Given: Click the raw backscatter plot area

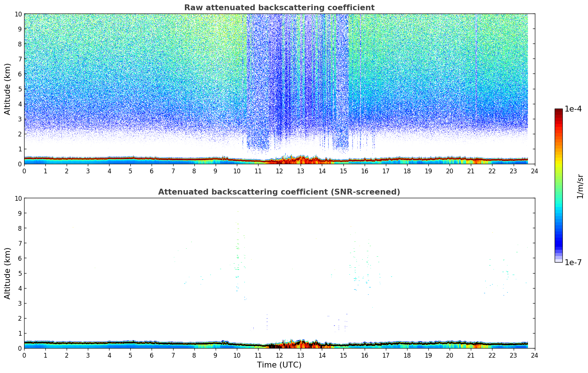Looking at the screenshot, I should tap(279, 89).
